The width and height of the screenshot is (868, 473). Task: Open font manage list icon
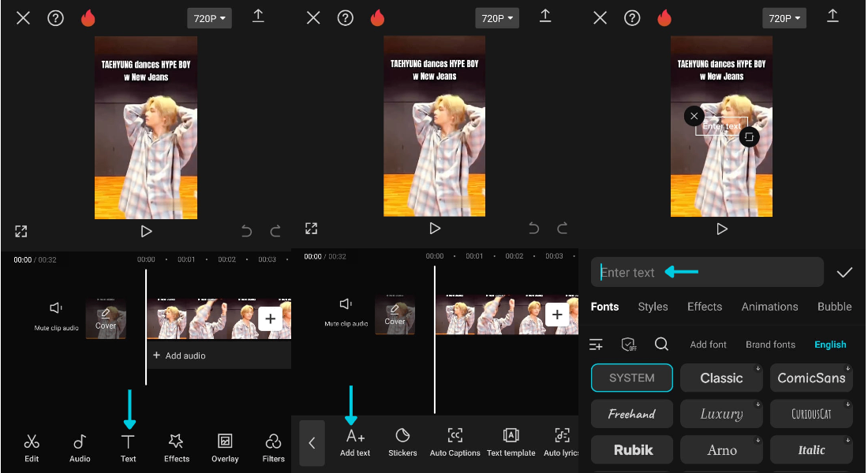pyautogui.click(x=596, y=345)
